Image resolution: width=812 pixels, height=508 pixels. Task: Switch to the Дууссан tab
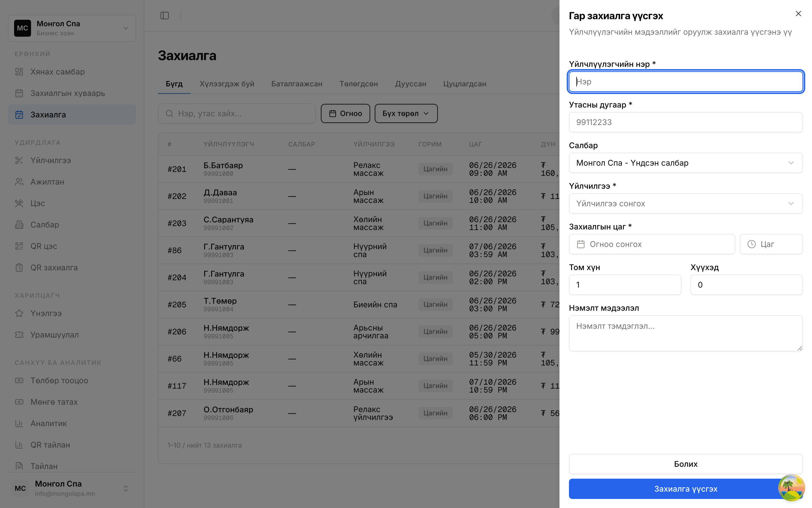pyautogui.click(x=410, y=84)
